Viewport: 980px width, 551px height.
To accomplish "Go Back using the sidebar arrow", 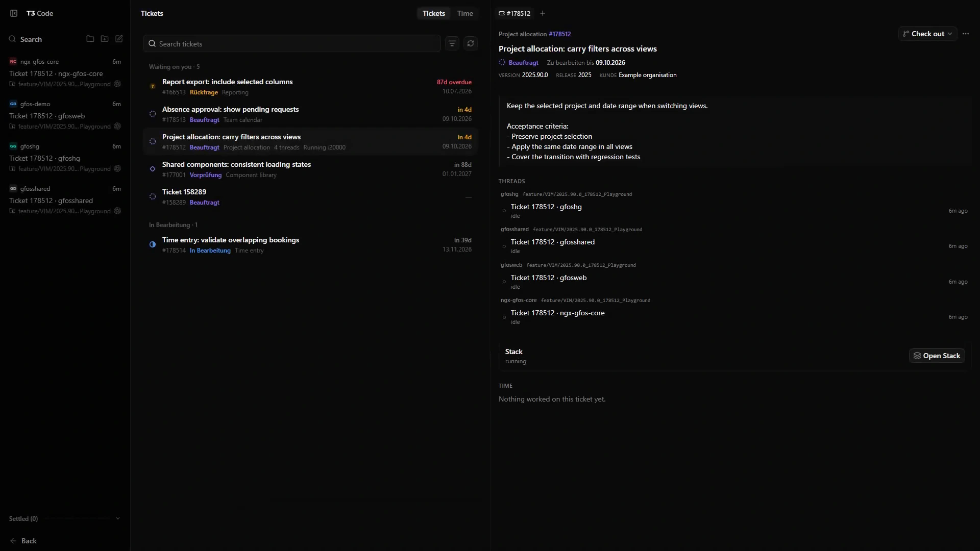I will coord(23,541).
